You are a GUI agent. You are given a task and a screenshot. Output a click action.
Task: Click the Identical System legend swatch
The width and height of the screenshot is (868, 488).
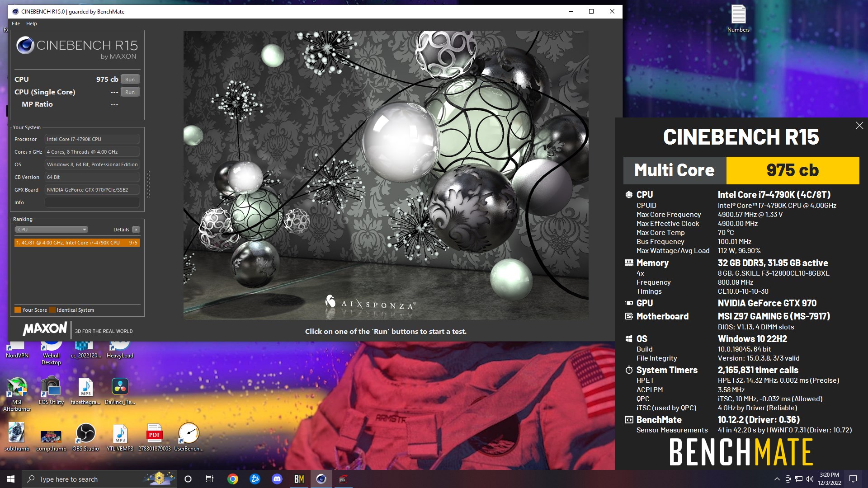click(52, 310)
